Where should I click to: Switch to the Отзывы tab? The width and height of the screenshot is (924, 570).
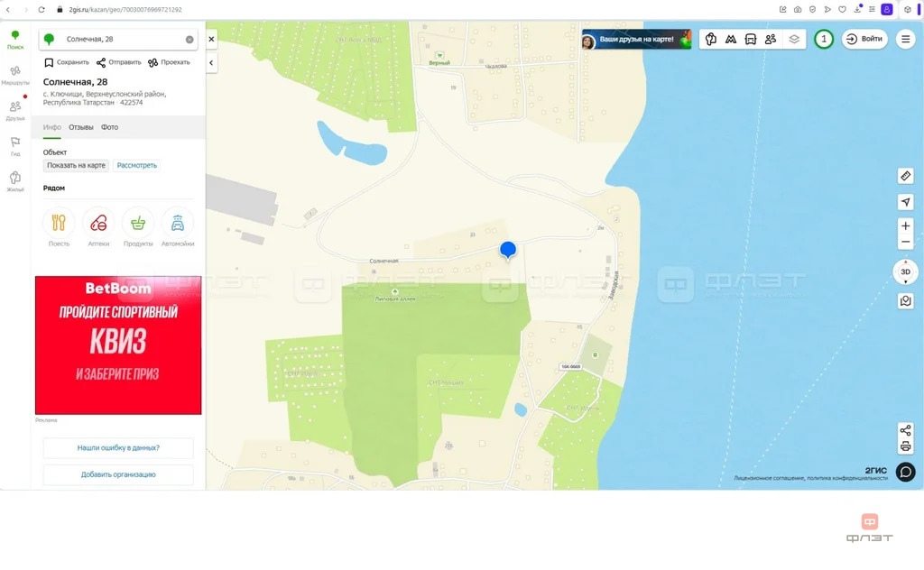[x=81, y=127]
